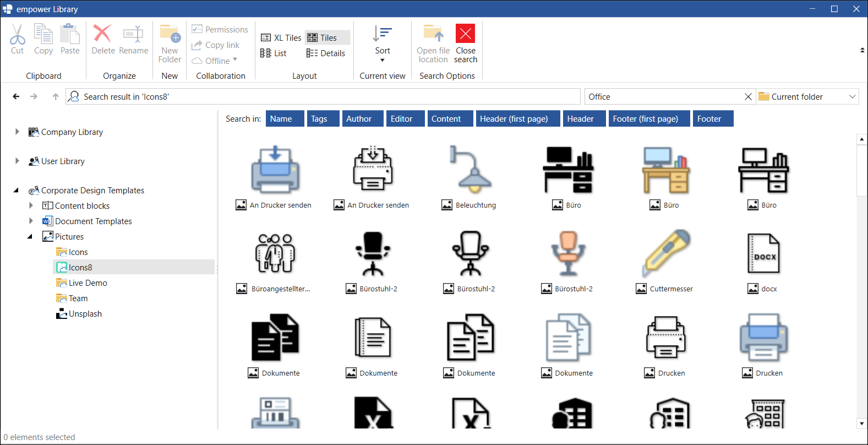868x445 pixels.
Task: Click the Delete red X icon
Action: pyautogui.click(x=102, y=34)
